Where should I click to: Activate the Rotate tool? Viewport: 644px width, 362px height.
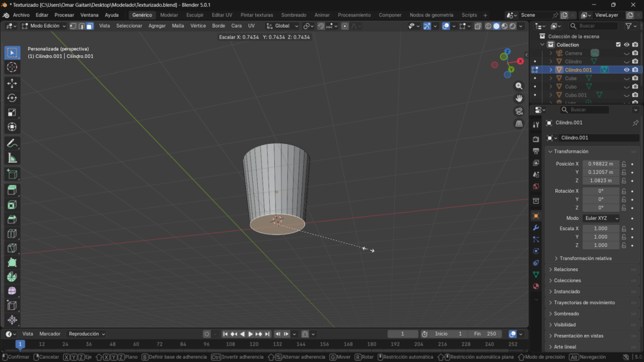point(12,98)
